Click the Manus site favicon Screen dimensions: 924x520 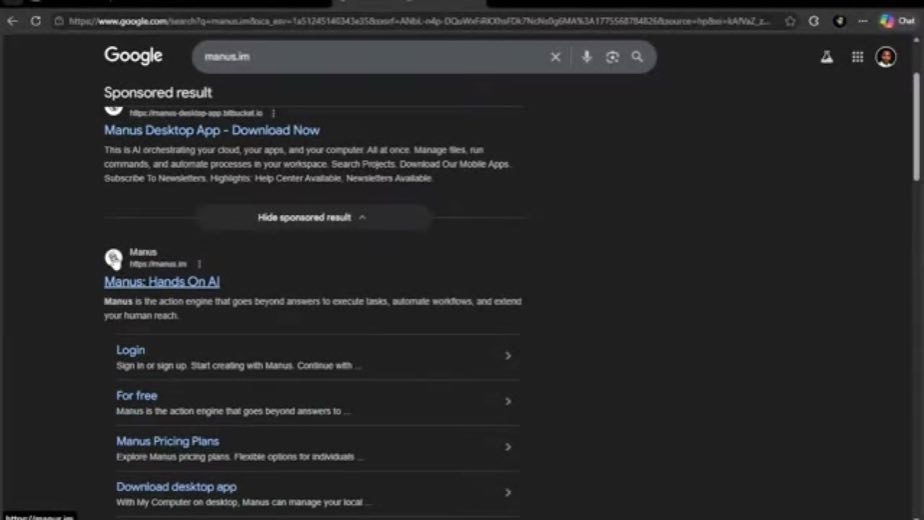[114, 258]
